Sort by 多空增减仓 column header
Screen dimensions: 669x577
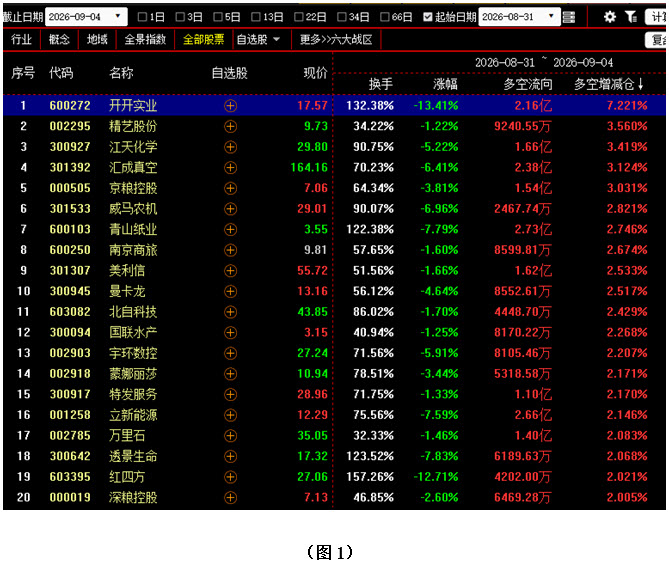click(609, 84)
